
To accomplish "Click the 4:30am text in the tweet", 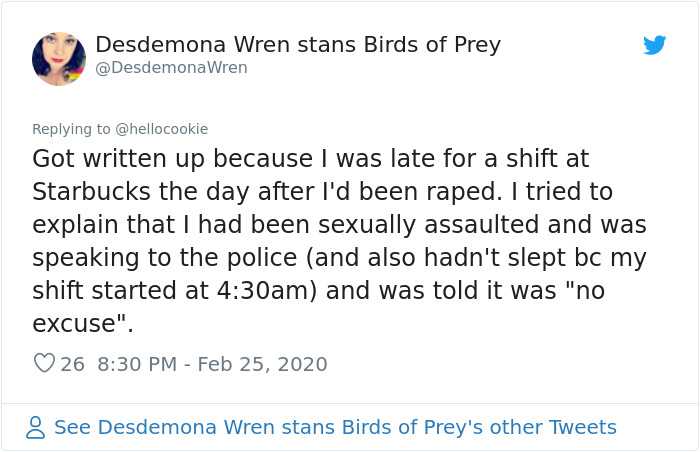I will (295, 291).
